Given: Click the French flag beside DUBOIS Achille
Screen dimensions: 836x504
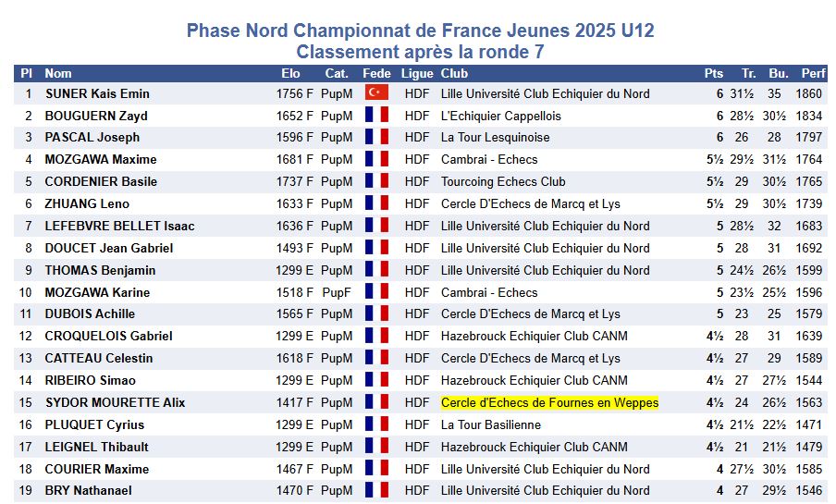Looking at the screenshot, I should [x=376, y=314].
